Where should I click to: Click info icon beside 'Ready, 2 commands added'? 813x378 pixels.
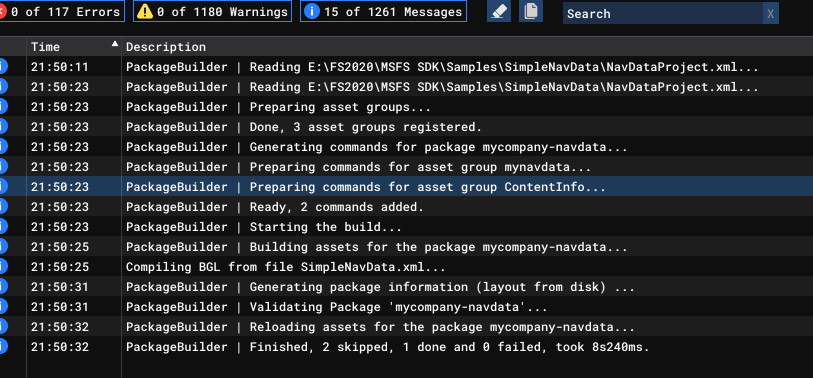tap(3, 206)
